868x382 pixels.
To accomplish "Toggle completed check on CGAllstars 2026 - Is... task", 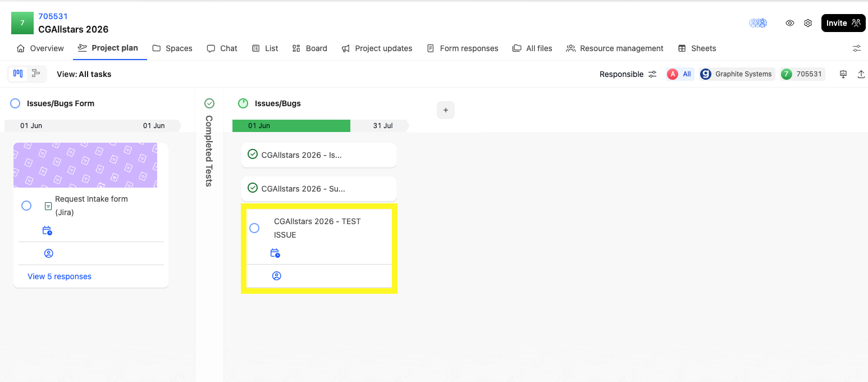I will click(253, 154).
